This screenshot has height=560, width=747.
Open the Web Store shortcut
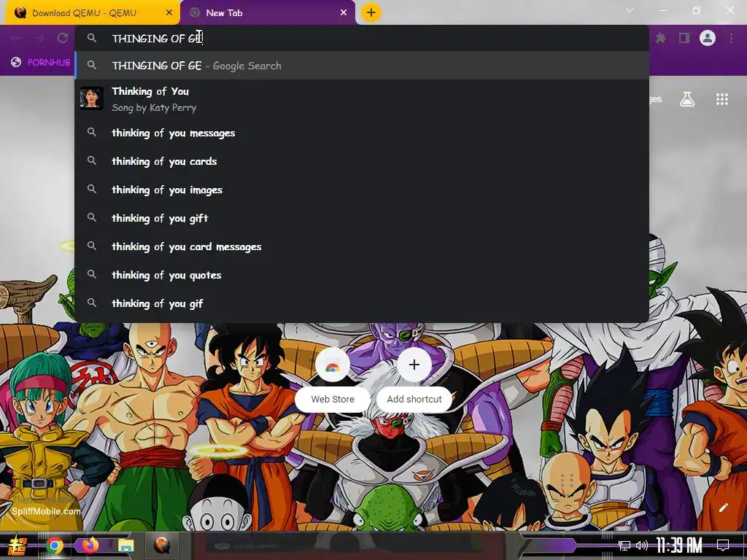pos(333,380)
